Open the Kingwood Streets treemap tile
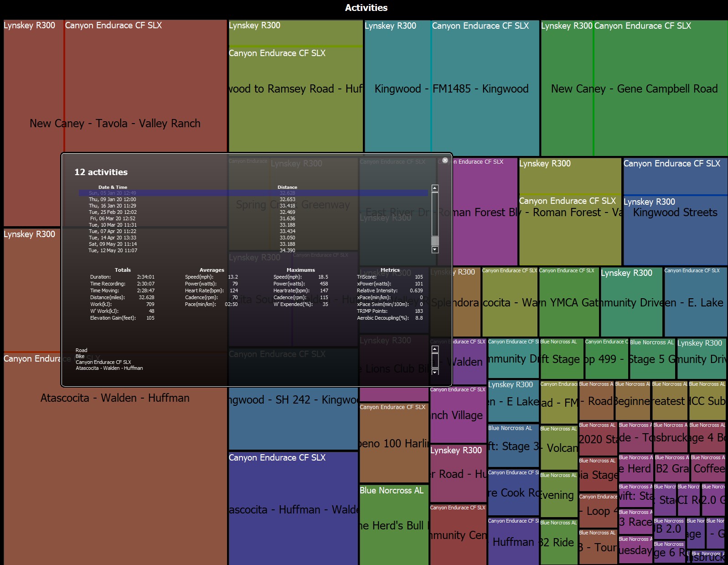The height and width of the screenshot is (565, 728). 675,212
